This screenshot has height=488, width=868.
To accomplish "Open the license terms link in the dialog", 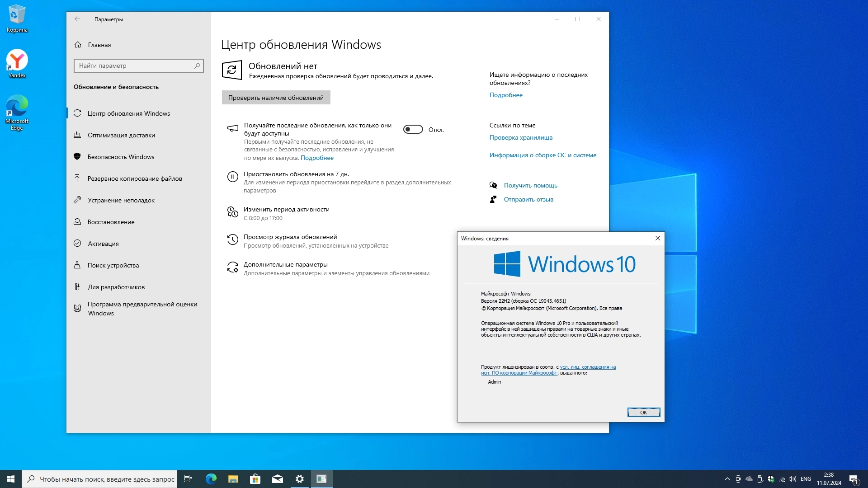I will pyautogui.click(x=588, y=367).
